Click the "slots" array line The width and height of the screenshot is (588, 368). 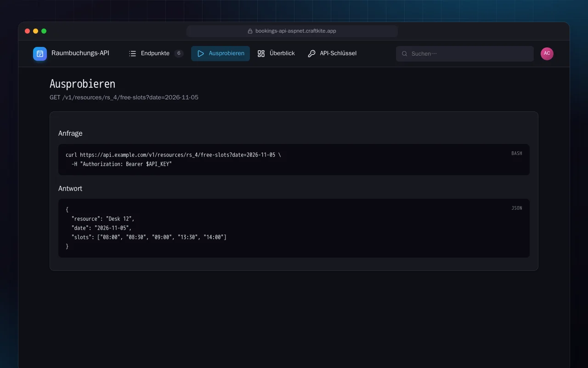click(149, 237)
